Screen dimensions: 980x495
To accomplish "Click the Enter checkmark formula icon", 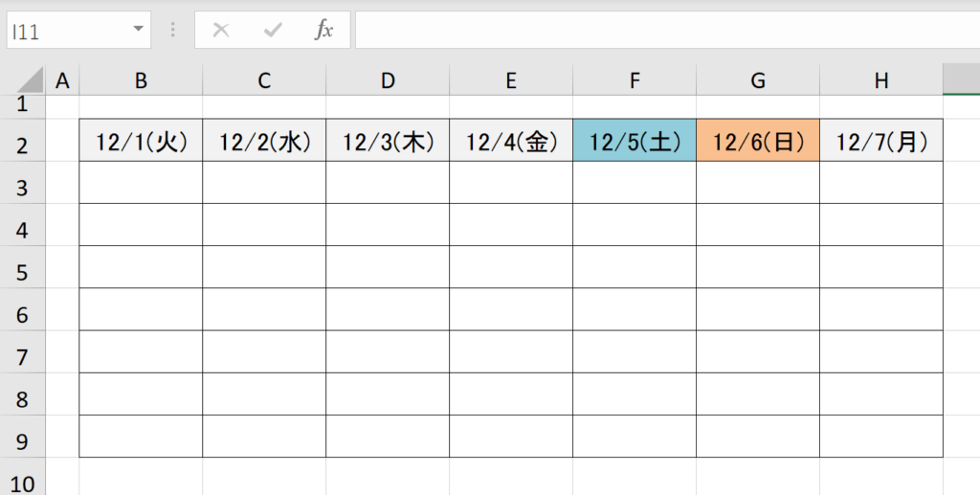I will [273, 30].
